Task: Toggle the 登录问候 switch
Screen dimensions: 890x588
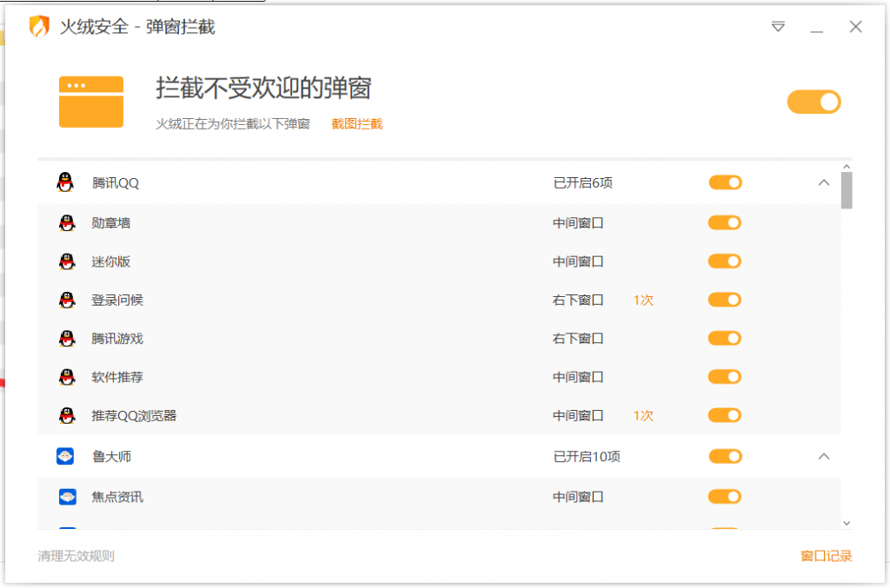Action: coord(725,300)
